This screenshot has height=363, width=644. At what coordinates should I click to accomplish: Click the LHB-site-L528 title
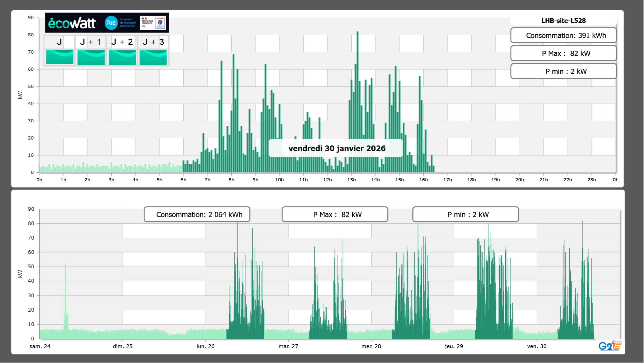(563, 21)
